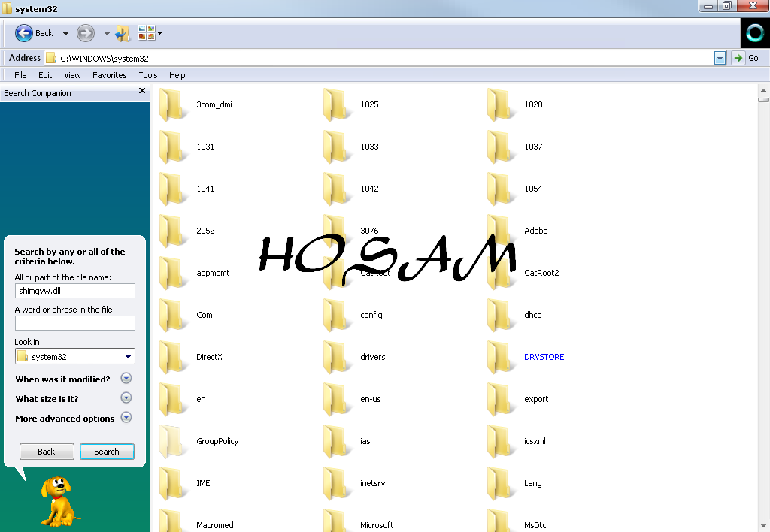Click the Search Companion dog animation
This screenshot has width=770, height=532.
(x=59, y=500)
